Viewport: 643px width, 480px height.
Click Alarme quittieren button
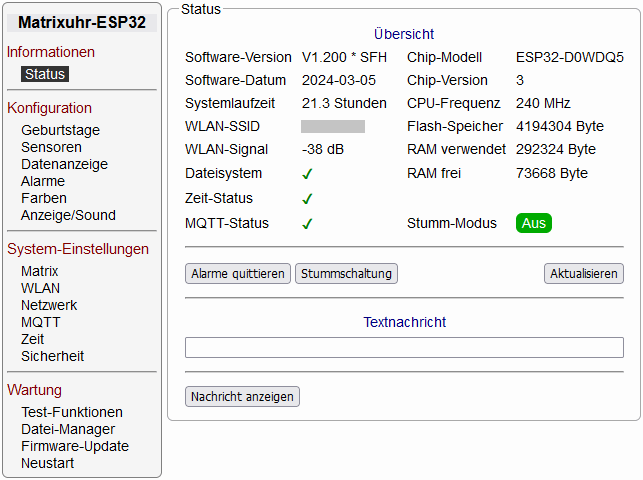[238, 273]
